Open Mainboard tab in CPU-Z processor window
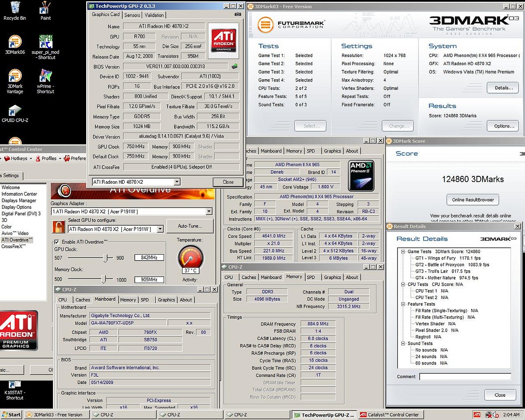This screenshot has width=525, height=420. coord(271,151)
